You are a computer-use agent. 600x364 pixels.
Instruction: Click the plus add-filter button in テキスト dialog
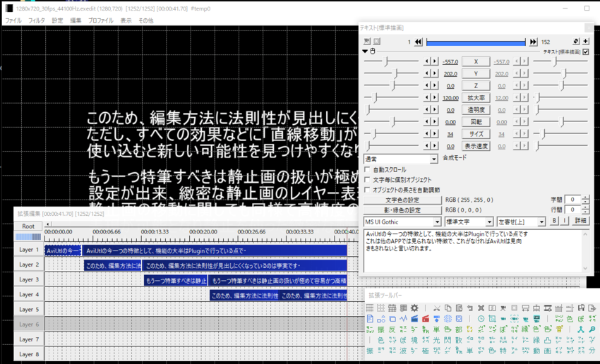coord(586,42)
